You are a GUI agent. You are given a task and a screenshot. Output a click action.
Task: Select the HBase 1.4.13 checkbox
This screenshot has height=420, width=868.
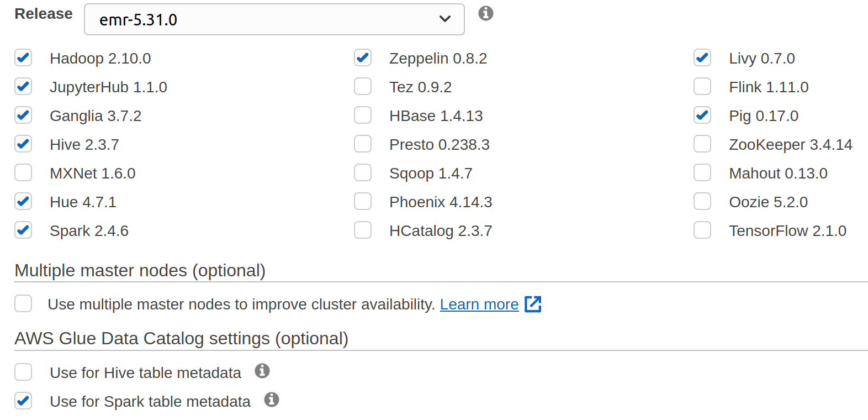click(363, 116)
